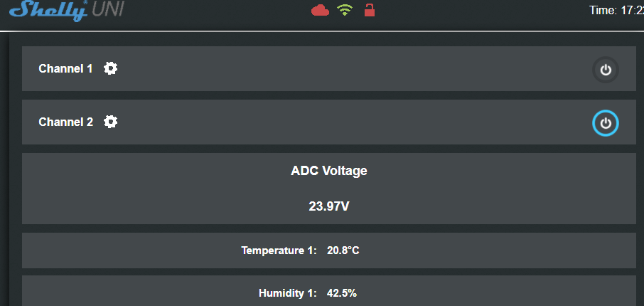The height and width of the screenshot is (306, 644).
Task: Click the red cloud status icon
Action: 321,10
